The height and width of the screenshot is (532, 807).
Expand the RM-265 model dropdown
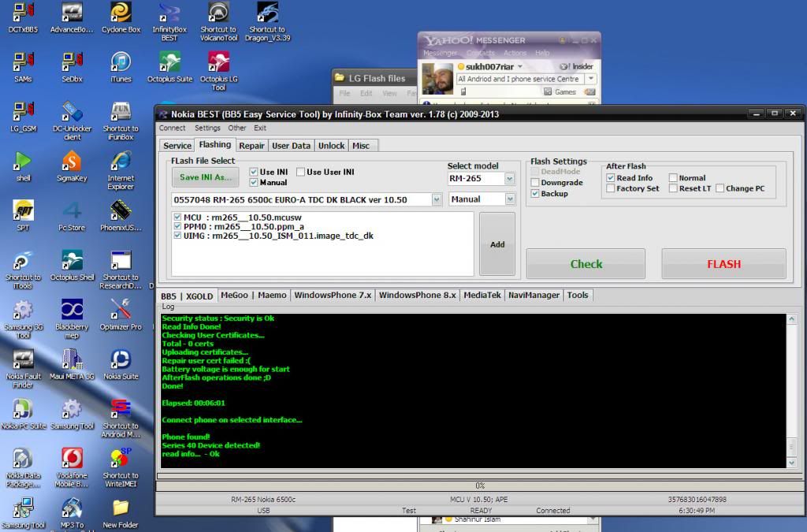(509, 179)
